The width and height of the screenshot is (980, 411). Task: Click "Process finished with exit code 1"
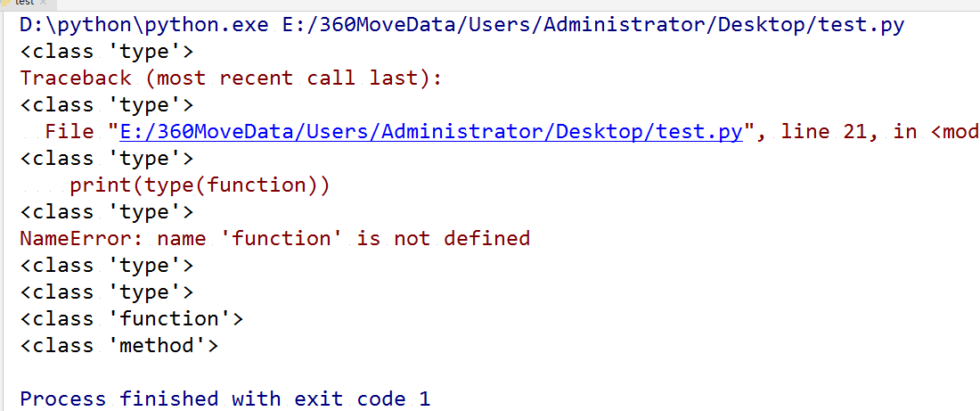click(x=225, y=399)
